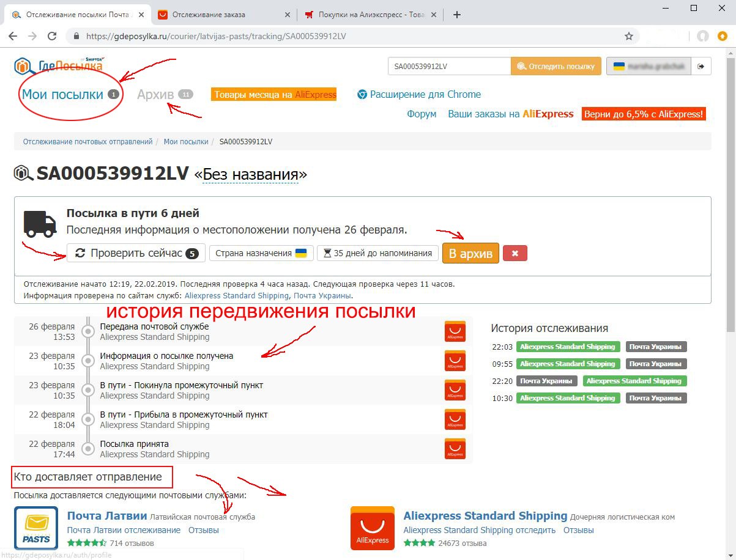Click 22:03 Aliexpress Standard Shipping badge
Viewport: 736px width, 560px height.
point(568,347)
